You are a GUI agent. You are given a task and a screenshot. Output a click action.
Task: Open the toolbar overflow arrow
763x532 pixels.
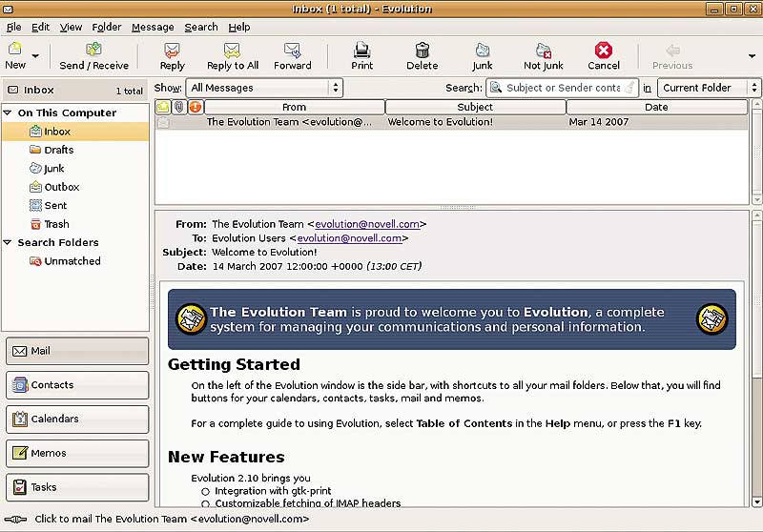(x=752, y=56)
